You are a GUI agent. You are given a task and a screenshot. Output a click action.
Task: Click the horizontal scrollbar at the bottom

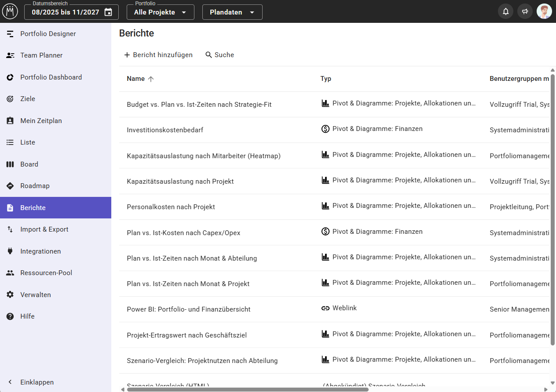[x=247, y=389]
